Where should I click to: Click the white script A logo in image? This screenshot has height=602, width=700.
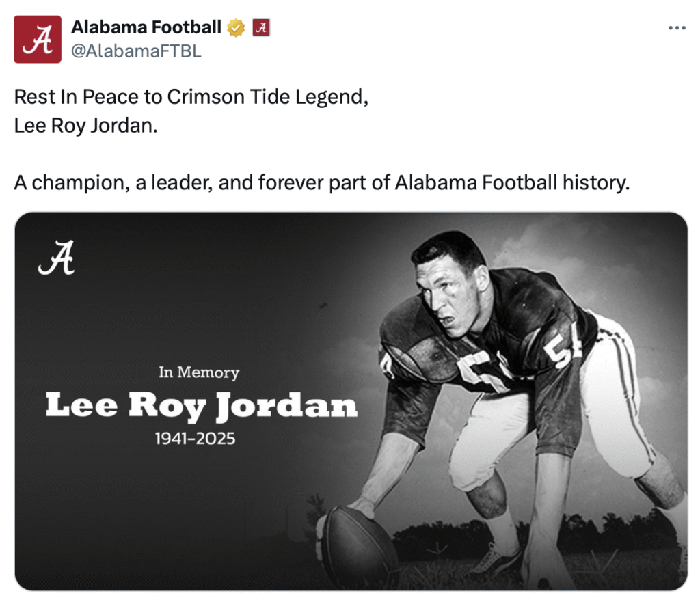[56, 259]
